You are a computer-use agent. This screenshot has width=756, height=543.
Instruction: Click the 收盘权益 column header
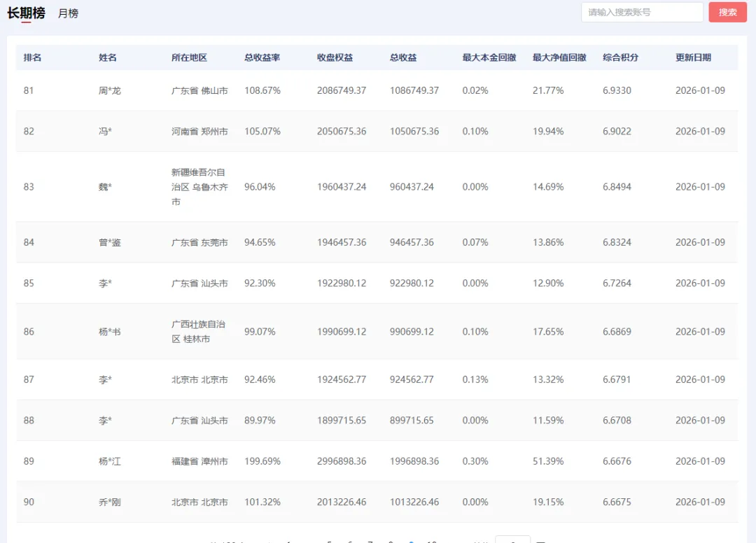coord(335,57)
